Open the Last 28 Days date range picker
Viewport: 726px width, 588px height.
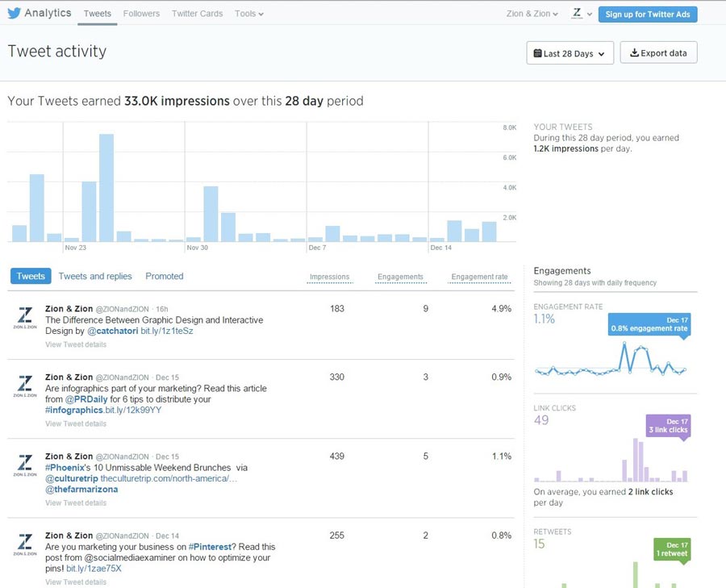pos(570,53)
